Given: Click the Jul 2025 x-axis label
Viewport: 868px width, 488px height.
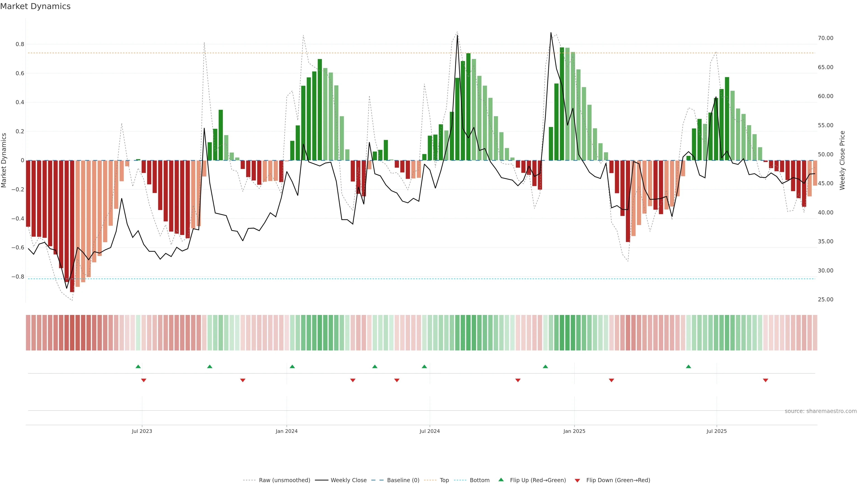Looking at the screenshot, I should 716,431.
